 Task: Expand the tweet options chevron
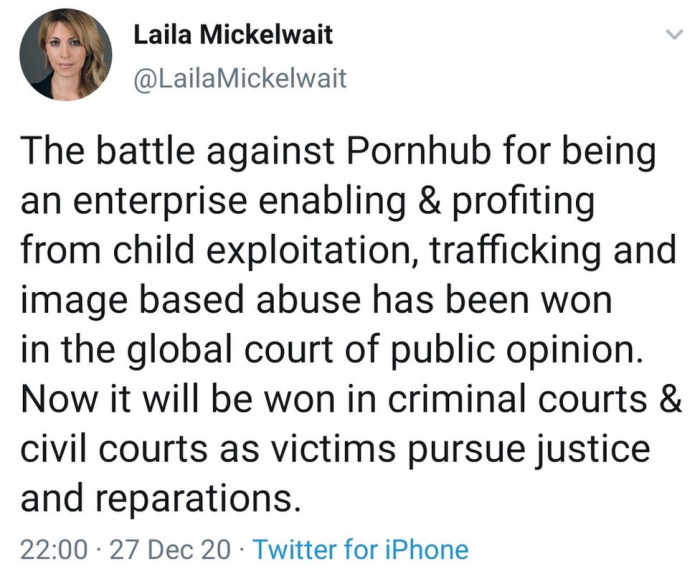(672, 35)
